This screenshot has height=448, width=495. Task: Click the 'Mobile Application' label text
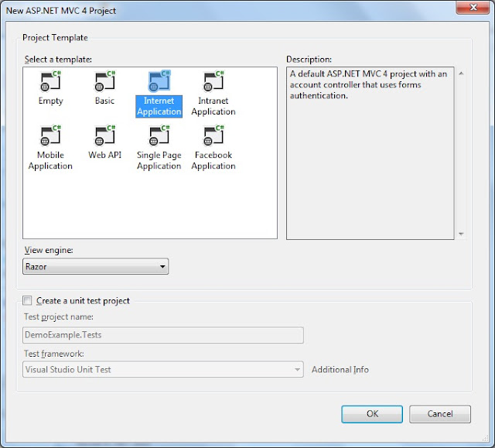pos(50,160)
